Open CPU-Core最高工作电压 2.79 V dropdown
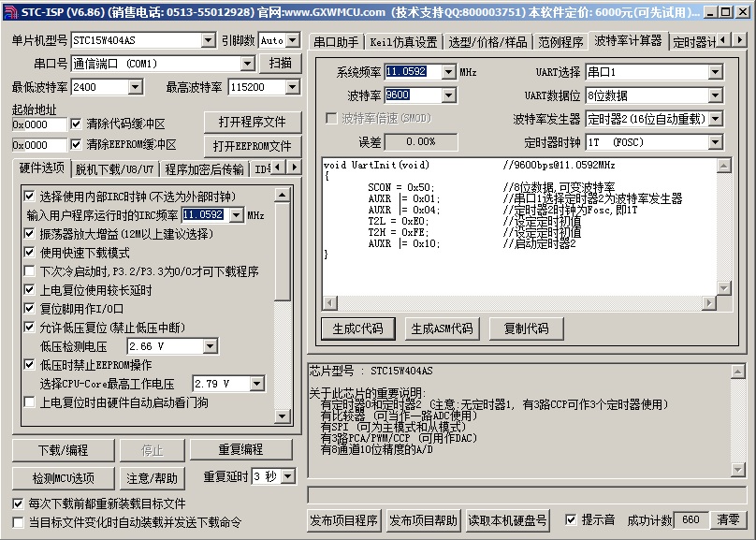Image resolution: width=756 pixels, height=540 pixels. coord(257,384)
